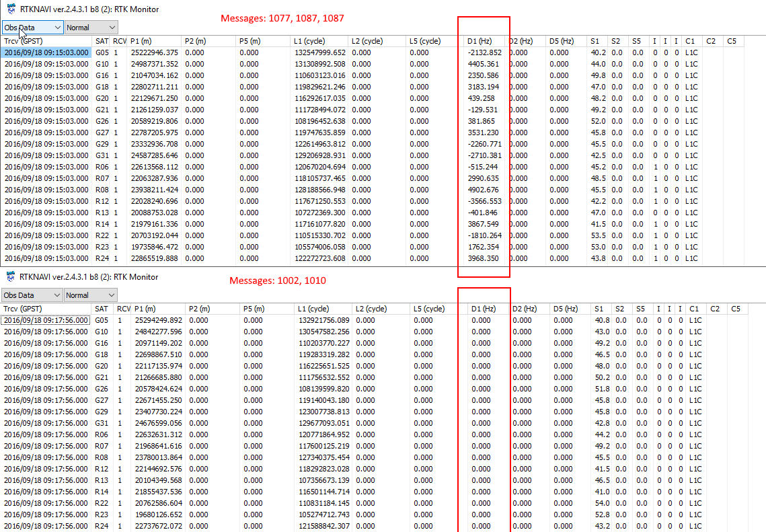Image resolution: width=766 pixels, height=532 pixels.
Task: Expand the Normal dropdown in the lower monitor
Action: point(91,295)
